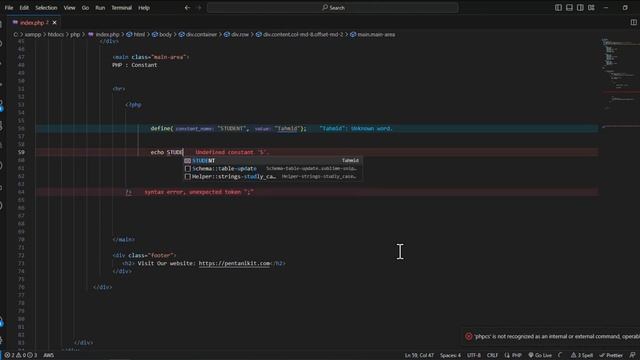Toggle the primary side bar layout icon
Image resolution: width=640 pixels, height=360 pixels.
558,8
